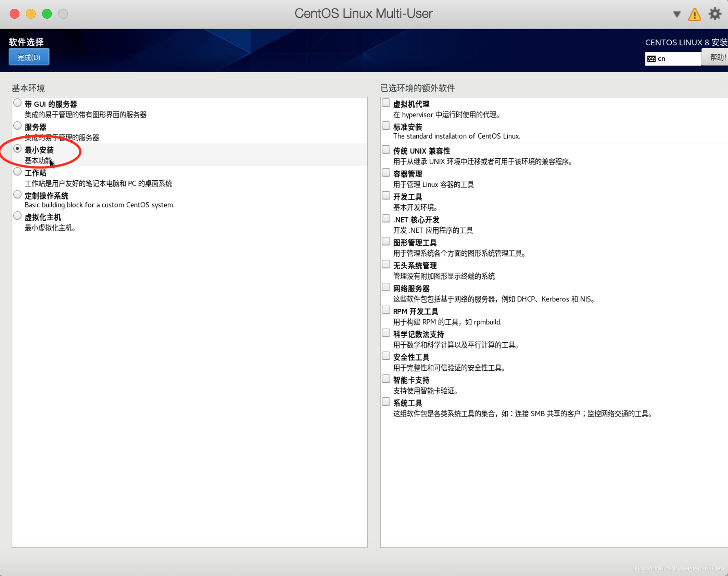
Task: Open the settings gear icon
Action: (715, 14)
